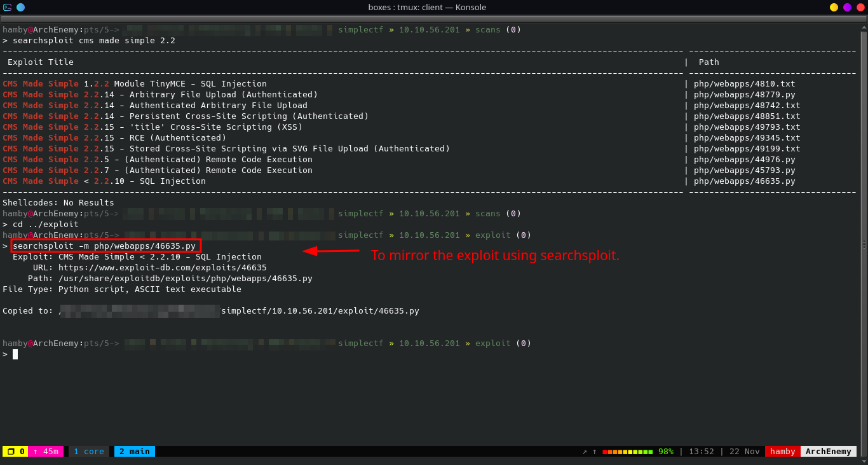Select tmux window tab '2 main'

135,451
